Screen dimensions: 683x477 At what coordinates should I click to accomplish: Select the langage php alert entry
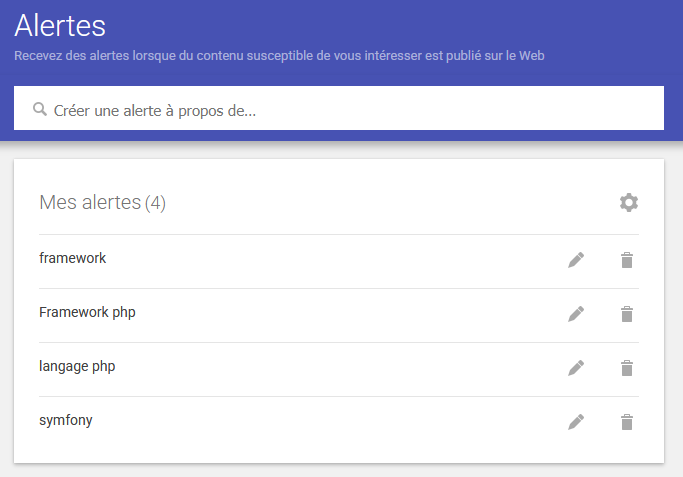point(77,366)
